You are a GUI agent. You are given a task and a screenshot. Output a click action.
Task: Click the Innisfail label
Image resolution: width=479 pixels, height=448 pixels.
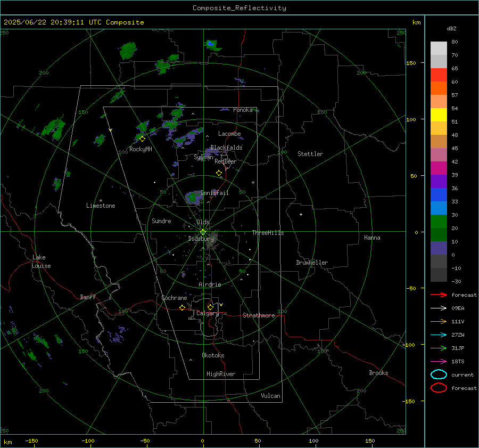(214, 193)
